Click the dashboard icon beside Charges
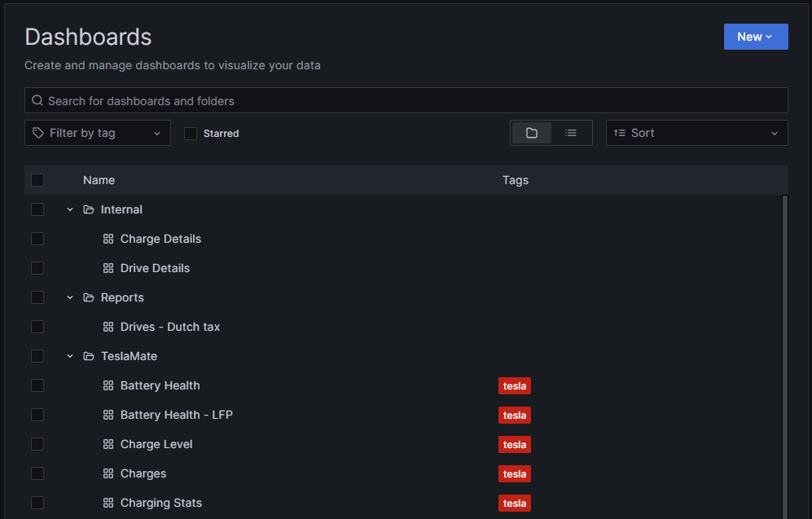The width and height of the screenshot is (812, 519). pyautogui.click(x=108, y=473)
